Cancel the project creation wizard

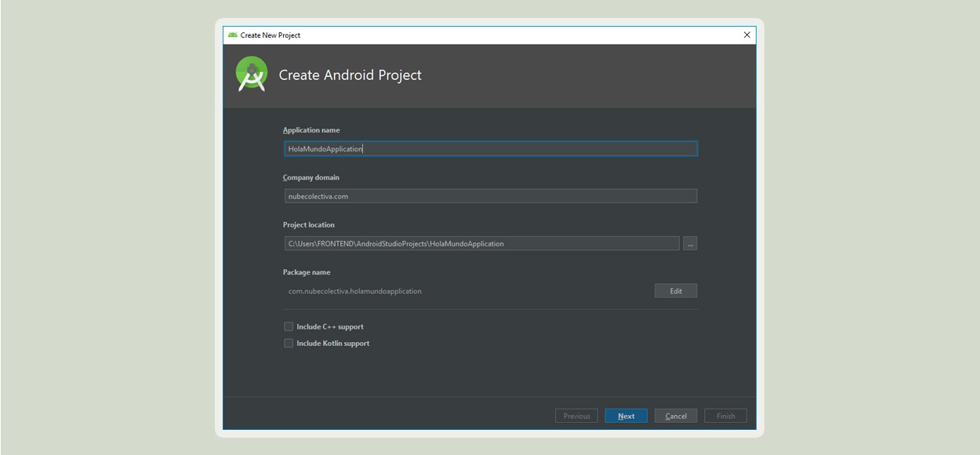(x=676, y=416)
